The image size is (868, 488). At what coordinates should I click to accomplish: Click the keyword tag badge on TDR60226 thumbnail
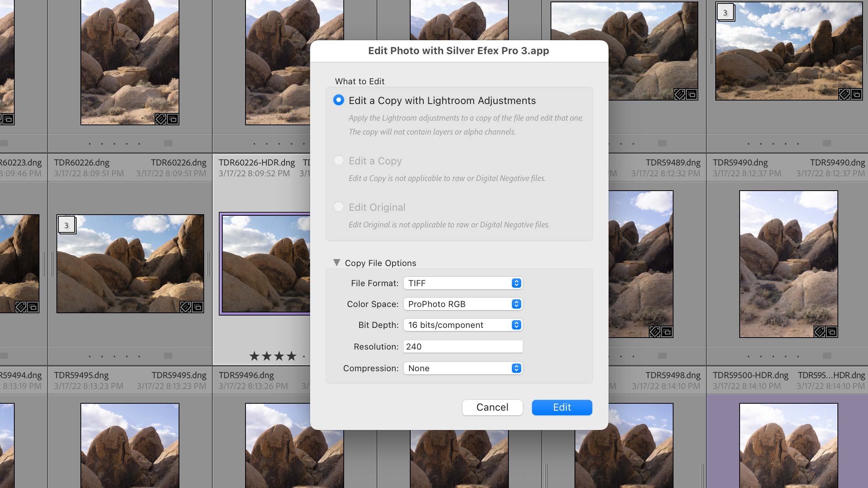pos(161,119)
